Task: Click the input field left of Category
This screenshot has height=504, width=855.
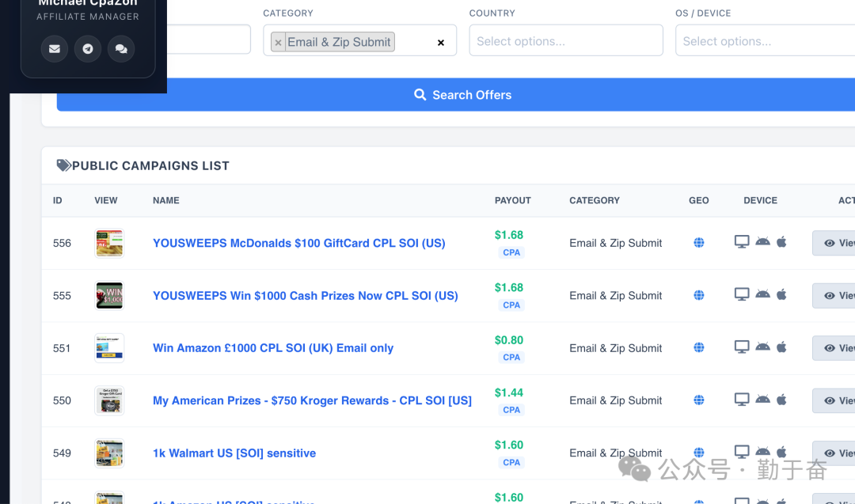Action: 209,40
